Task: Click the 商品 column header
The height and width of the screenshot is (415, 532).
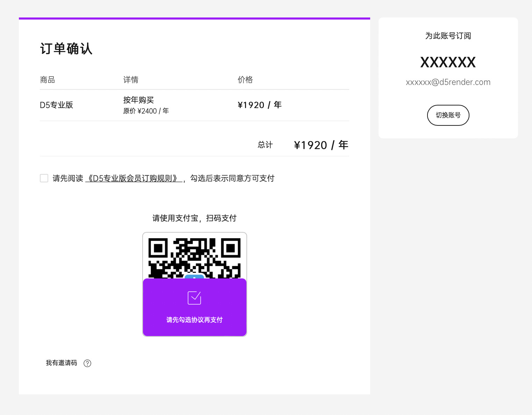Action: [48, 80]
